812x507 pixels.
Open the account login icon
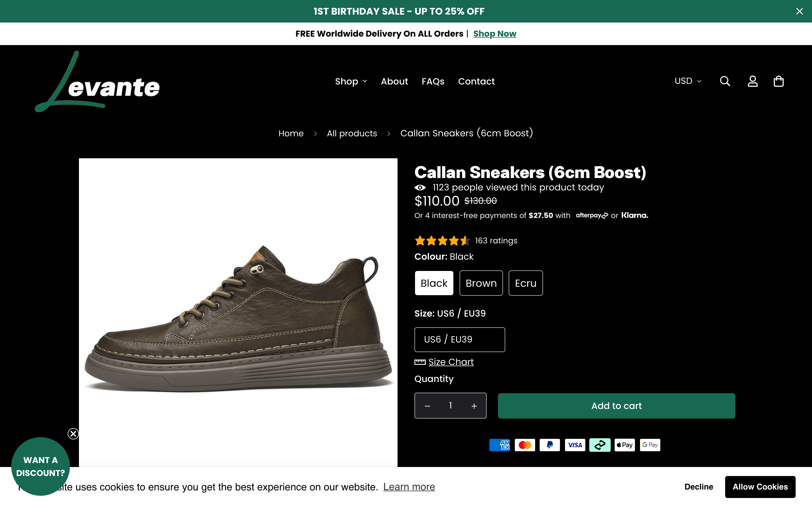[753, 81]
